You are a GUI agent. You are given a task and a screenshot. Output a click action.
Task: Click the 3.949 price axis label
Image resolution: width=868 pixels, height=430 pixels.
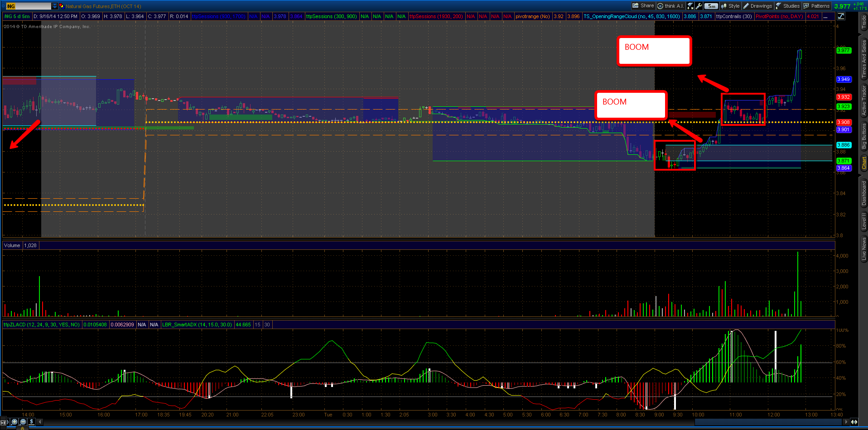coord(844,79)
